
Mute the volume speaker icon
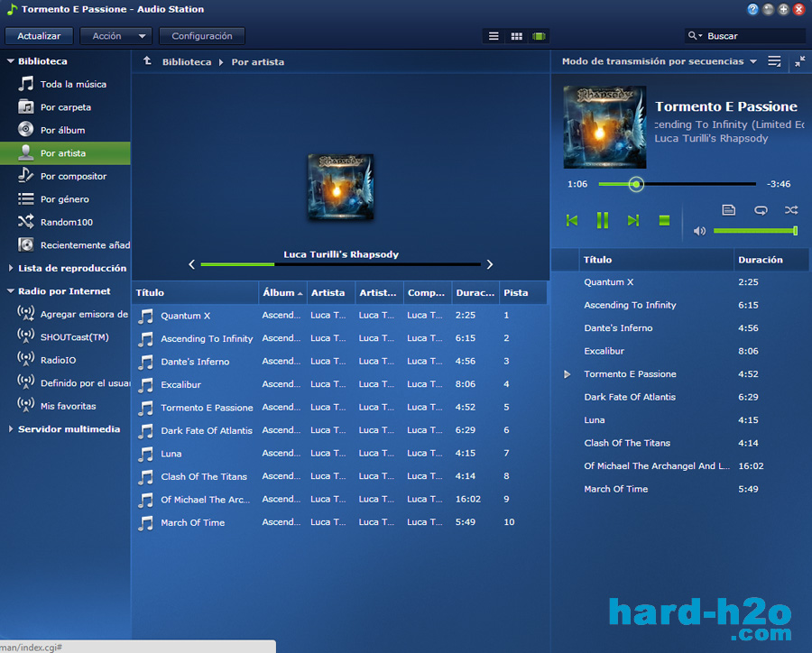699,231
